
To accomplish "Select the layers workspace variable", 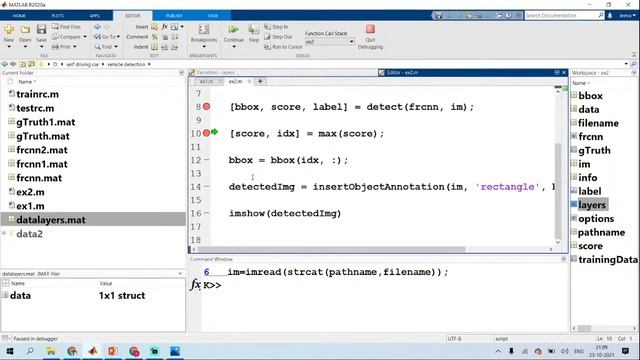I will pos(592,205).
